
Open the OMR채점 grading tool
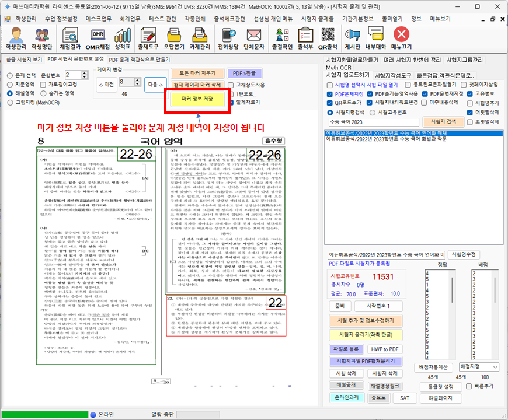coord(98,38)
